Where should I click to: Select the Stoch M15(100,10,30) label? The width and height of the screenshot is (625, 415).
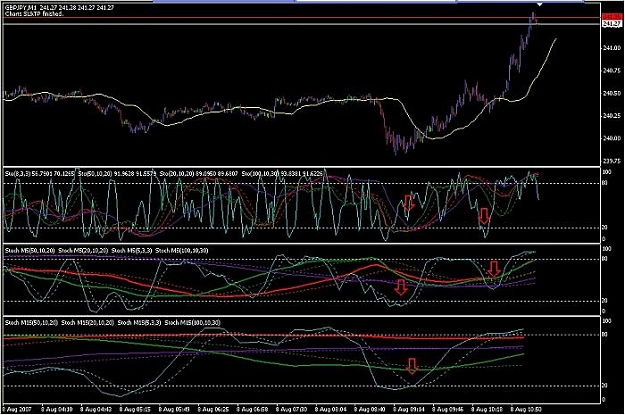pyautogui.click(x=193, y=323)
